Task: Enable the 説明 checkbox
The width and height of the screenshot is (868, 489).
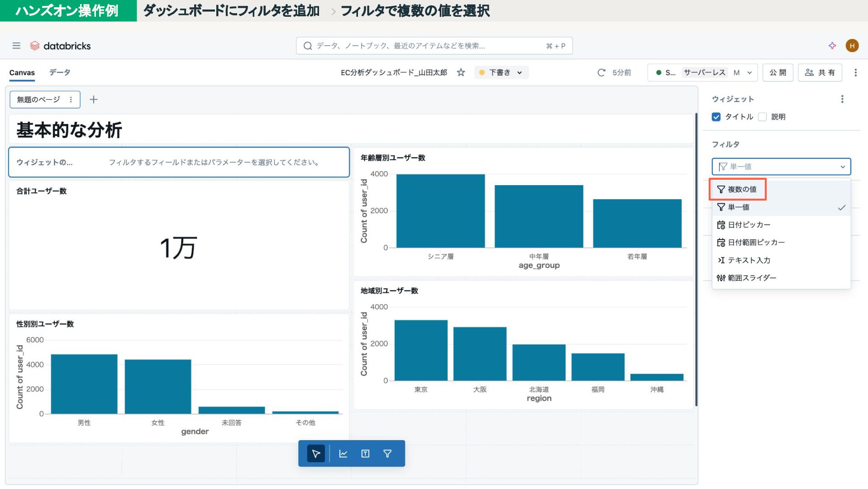Action: [763, 117]
